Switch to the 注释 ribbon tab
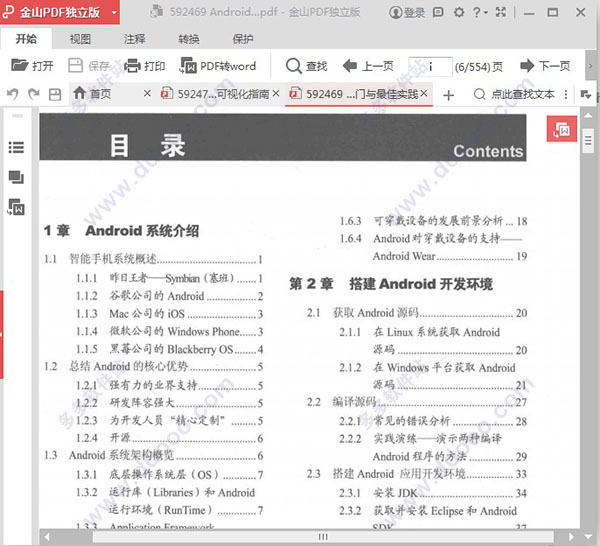Screen dimensions: 600x546 [134, 39]
